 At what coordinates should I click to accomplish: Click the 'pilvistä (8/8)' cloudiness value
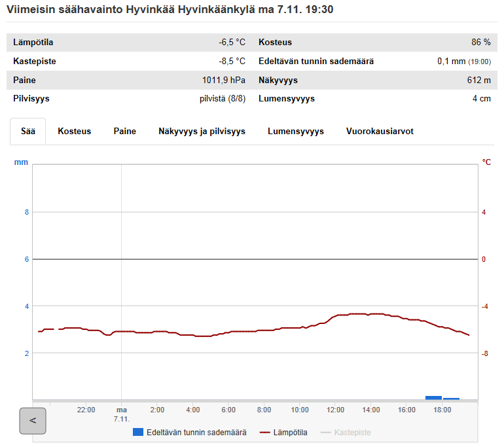pos(222,99)
